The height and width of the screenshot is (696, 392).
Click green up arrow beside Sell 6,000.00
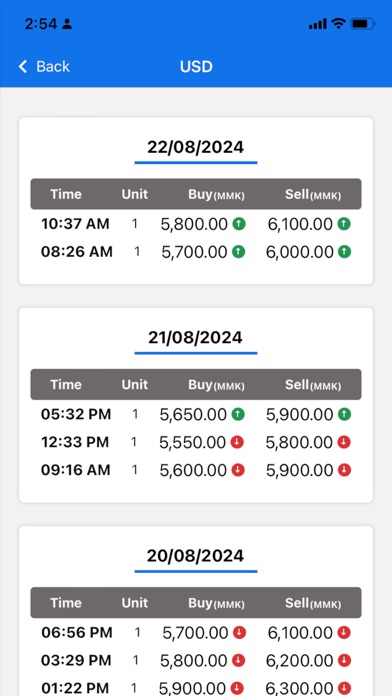coord(344,252)
